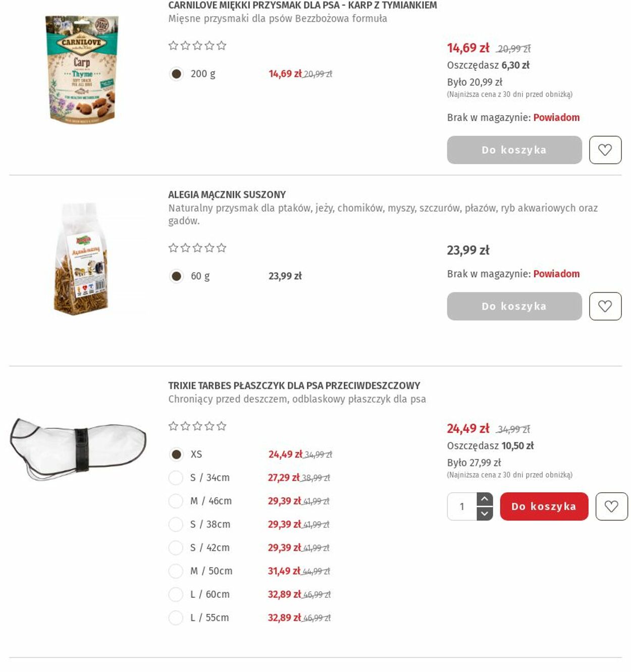Select the 200 g Carnilove package option
The image size is (631, 672).
[176, 74]
